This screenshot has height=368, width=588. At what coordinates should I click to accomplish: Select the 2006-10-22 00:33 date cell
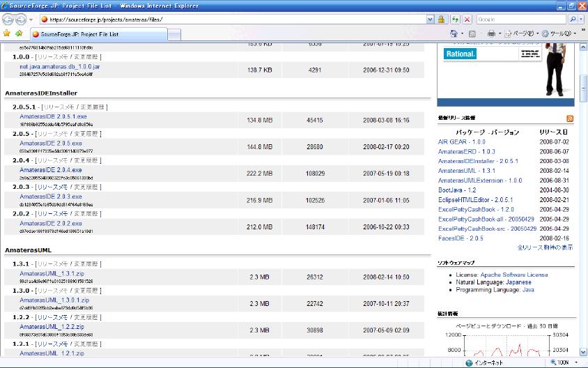pyautogui.click(x=386, y=227)
